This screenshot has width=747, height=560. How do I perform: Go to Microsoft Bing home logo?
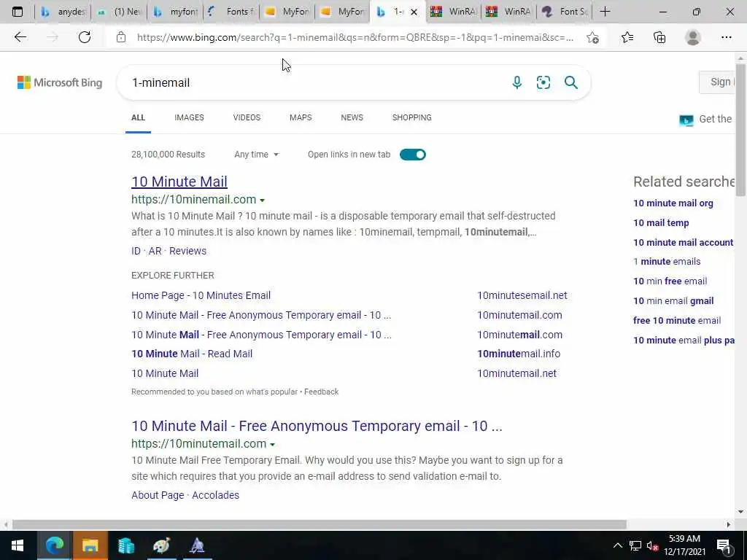[60, 82]
